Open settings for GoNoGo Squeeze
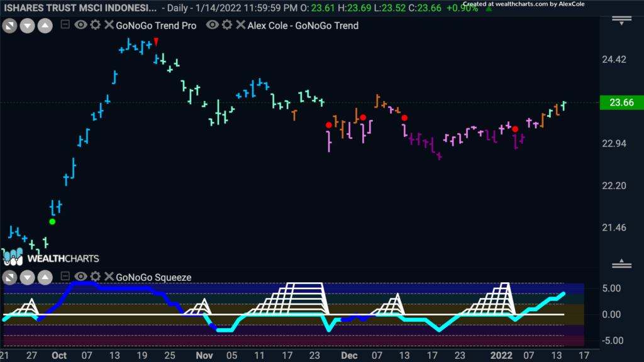Viewport: 644px width, 362px height. [x=96, y=277]
